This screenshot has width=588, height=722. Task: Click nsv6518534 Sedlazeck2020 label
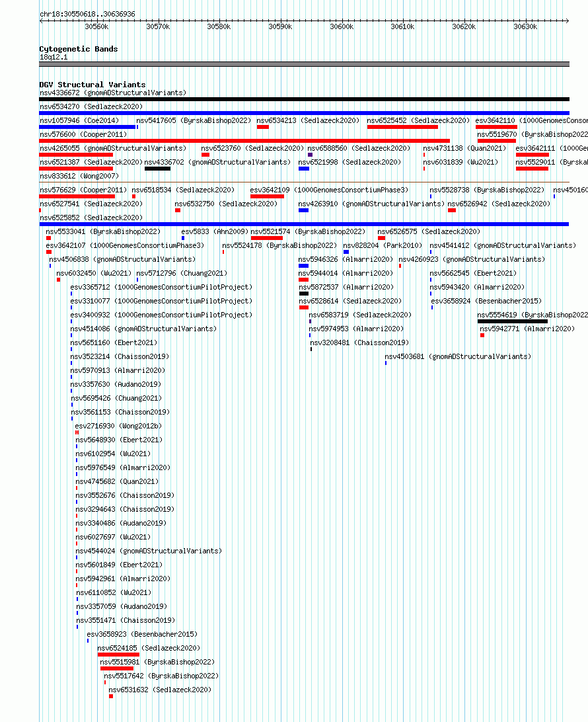click(x=183, y=189)
